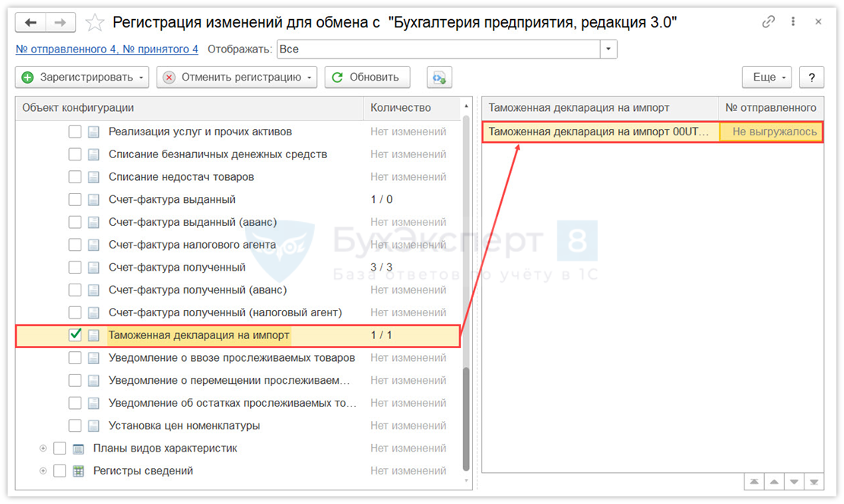Viewport: 844px width, 504px height.
Task: Expand Регистры сведений node
Action: pos(43,471)
